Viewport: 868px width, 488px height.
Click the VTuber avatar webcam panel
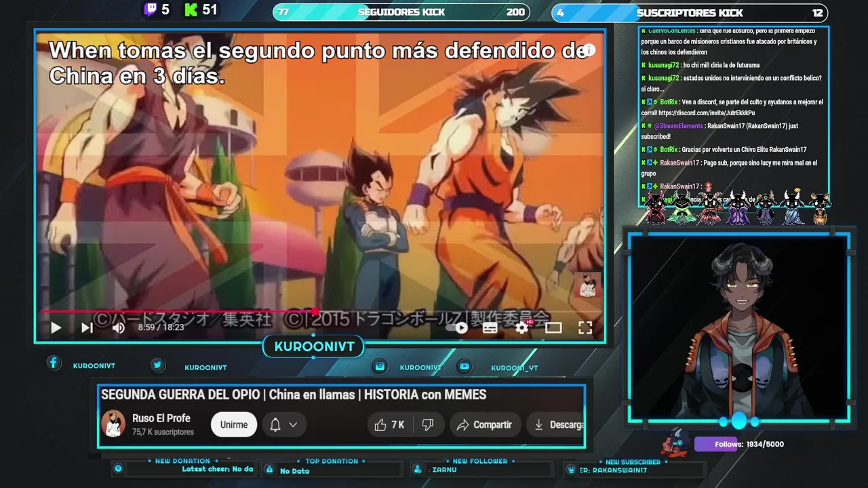point(738,327)
